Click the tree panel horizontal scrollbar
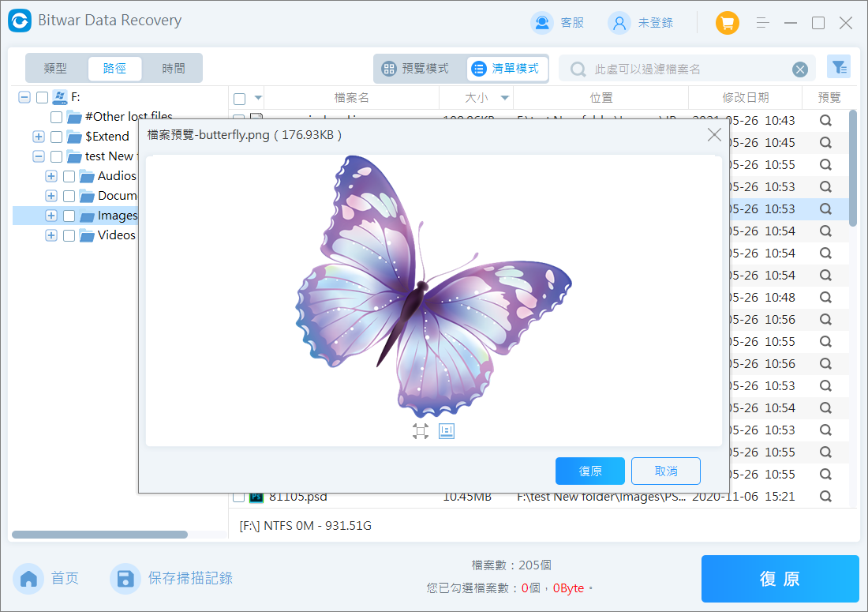Screen dimensions: 868x612 coord(99,535)
